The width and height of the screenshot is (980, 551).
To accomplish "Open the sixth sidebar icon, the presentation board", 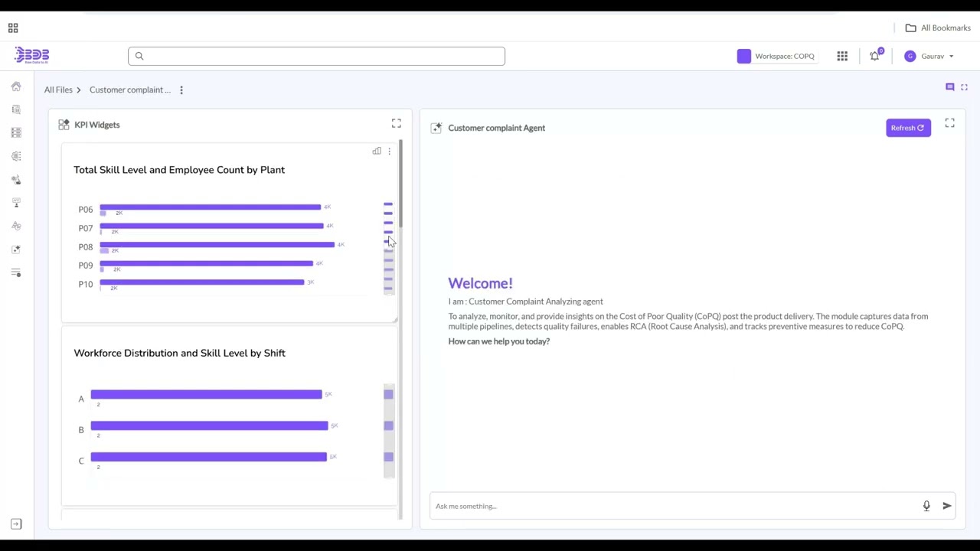I will [16, 203].
